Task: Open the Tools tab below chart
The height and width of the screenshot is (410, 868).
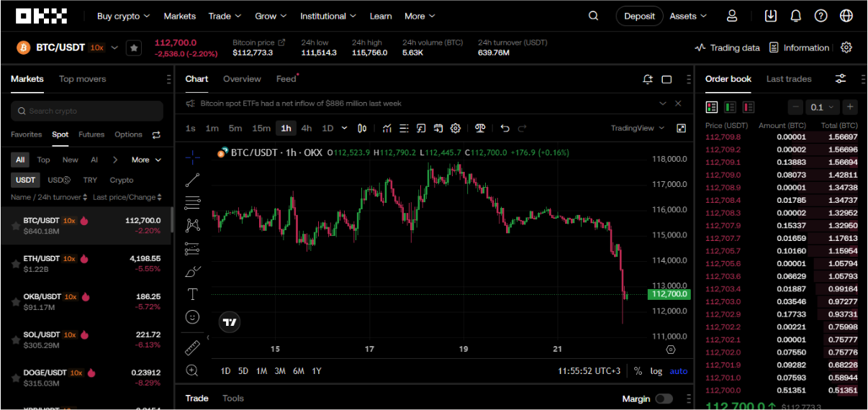Action: pos(233,398)
